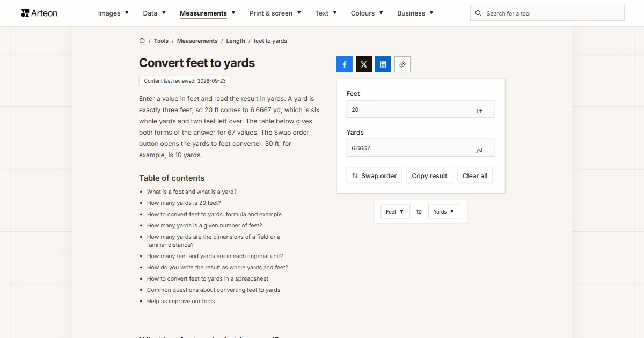
Task: Copy the page link with chain icon
Action: tap(402, 64)
